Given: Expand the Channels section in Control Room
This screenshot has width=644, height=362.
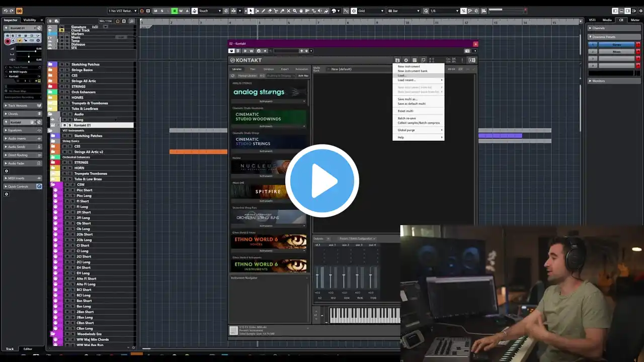Looking at the screenshot, I should coord(615,28).
